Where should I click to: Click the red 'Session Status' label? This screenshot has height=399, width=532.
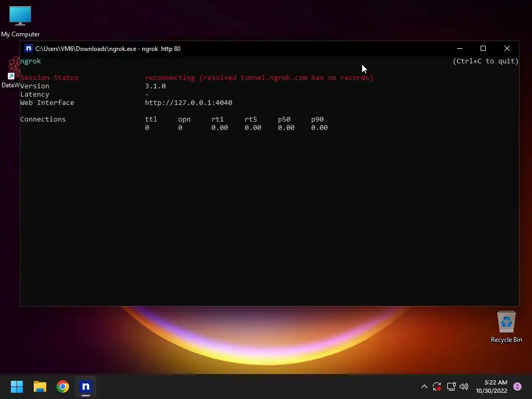(x=49, y=78)
